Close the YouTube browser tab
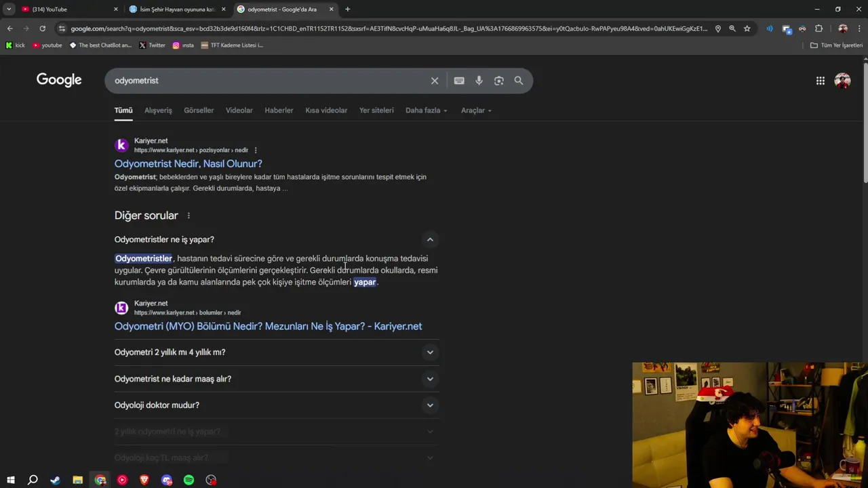 (115, 9)
